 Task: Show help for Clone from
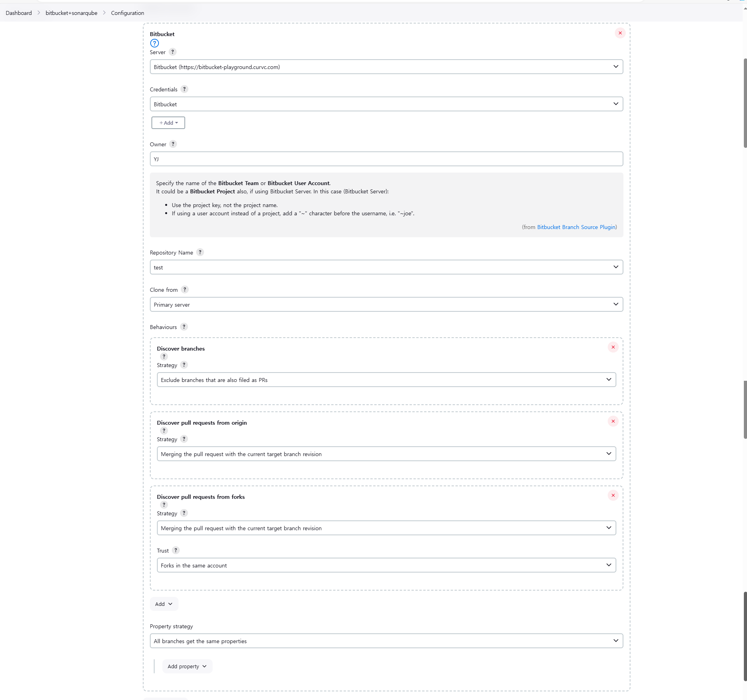185,289
